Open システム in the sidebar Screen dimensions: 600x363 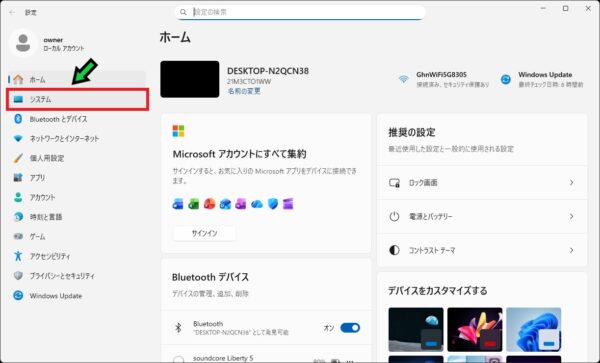(x=77, y=99)
